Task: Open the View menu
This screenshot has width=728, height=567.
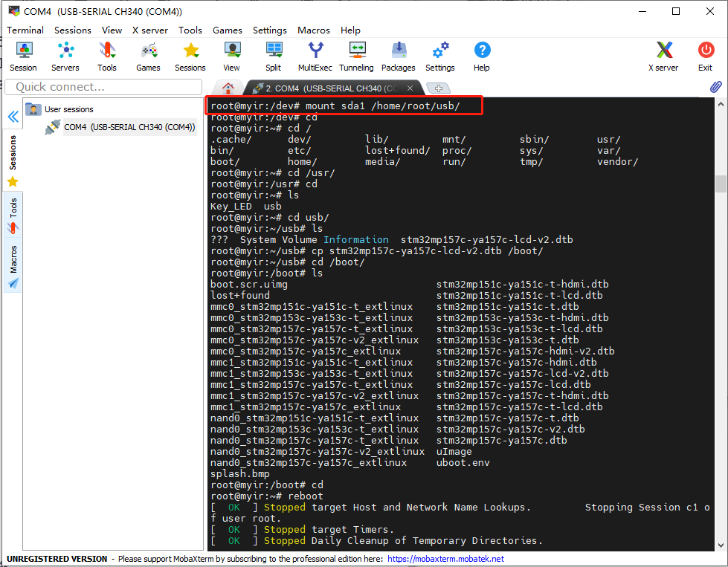Action: coord(112,30)
